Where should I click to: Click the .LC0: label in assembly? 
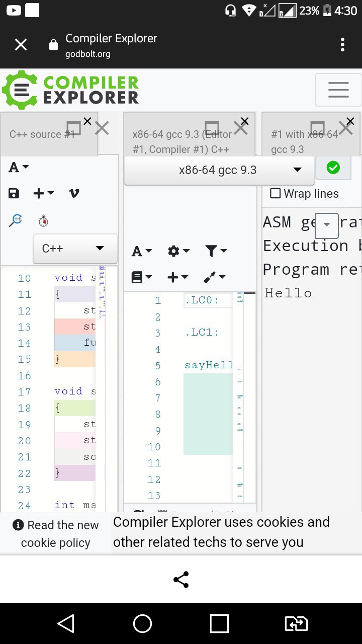tap(202, 301)
